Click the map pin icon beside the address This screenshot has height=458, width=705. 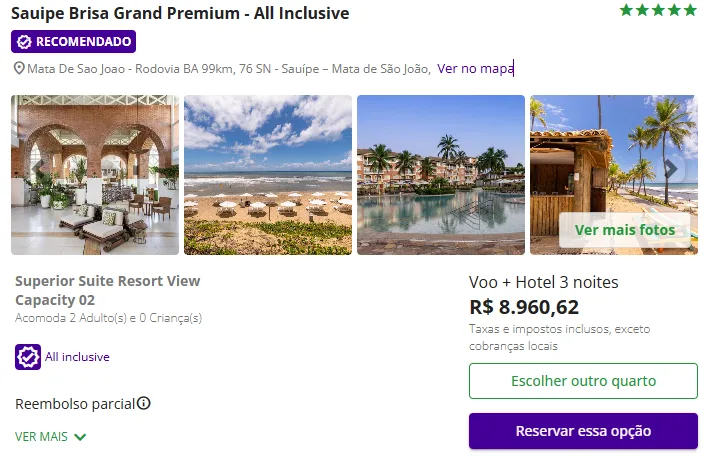19,69
